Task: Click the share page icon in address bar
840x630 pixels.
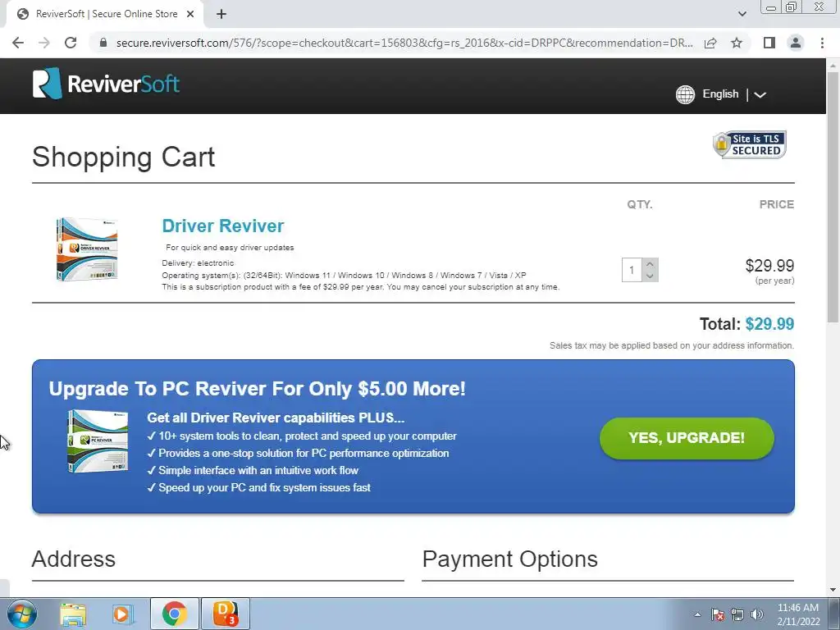Action: coord(710,43)
